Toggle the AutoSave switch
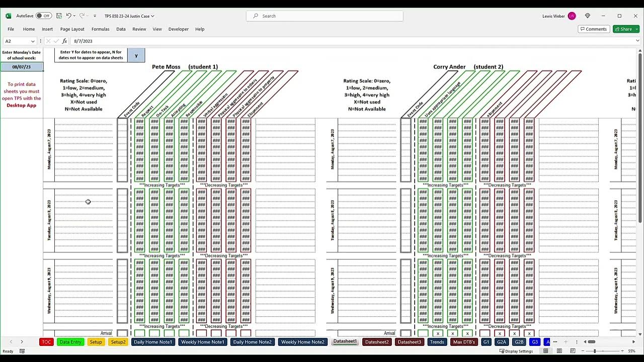 (43, 16)
